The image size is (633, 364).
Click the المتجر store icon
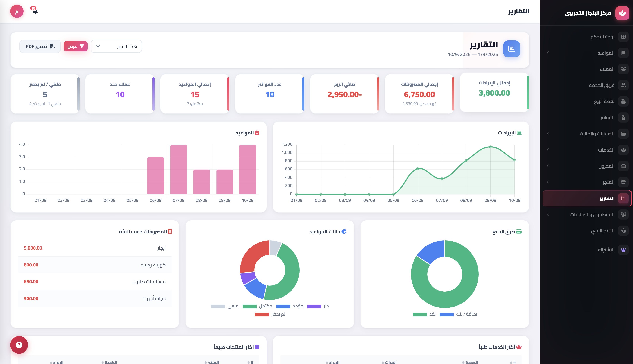tap(623, 182)
